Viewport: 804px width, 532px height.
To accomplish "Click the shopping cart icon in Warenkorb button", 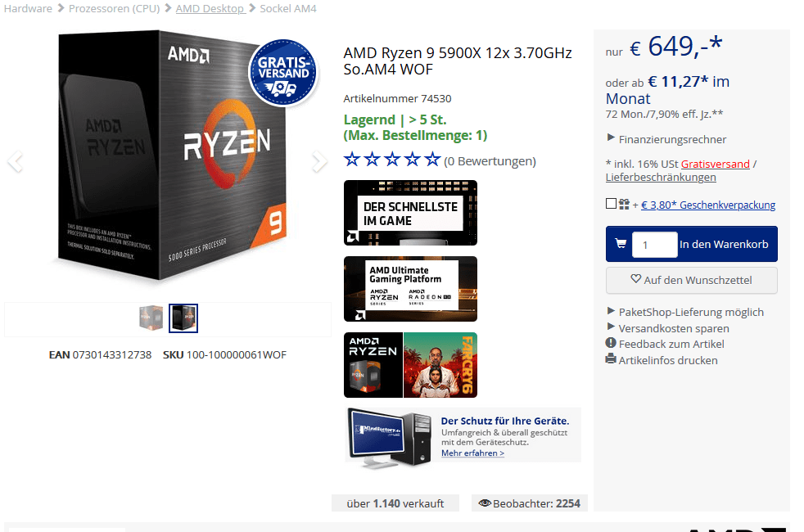I will [621, 244].
